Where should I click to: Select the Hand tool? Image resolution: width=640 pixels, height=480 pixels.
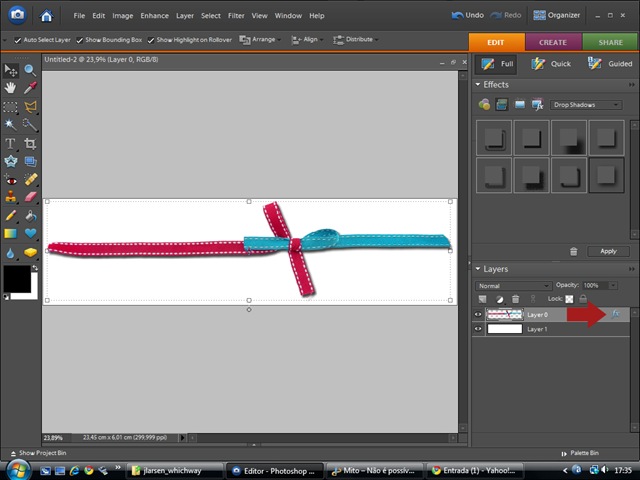[x=11, y=88]
